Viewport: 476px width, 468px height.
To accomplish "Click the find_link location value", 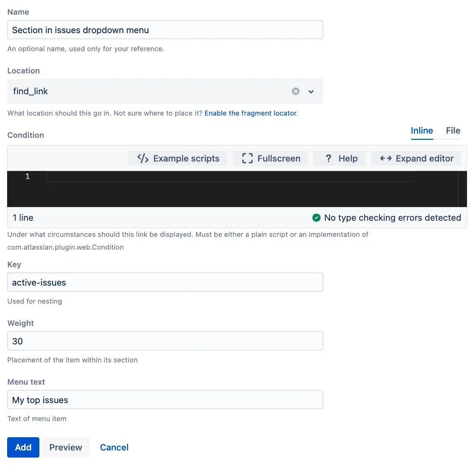I will tap(30, 91).
